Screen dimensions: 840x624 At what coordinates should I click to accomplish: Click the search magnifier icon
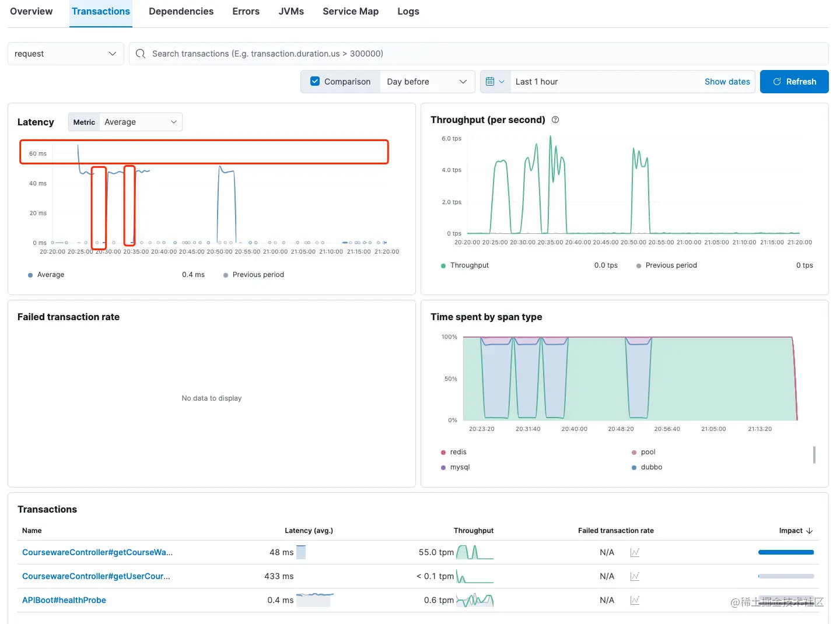point(141,54)
